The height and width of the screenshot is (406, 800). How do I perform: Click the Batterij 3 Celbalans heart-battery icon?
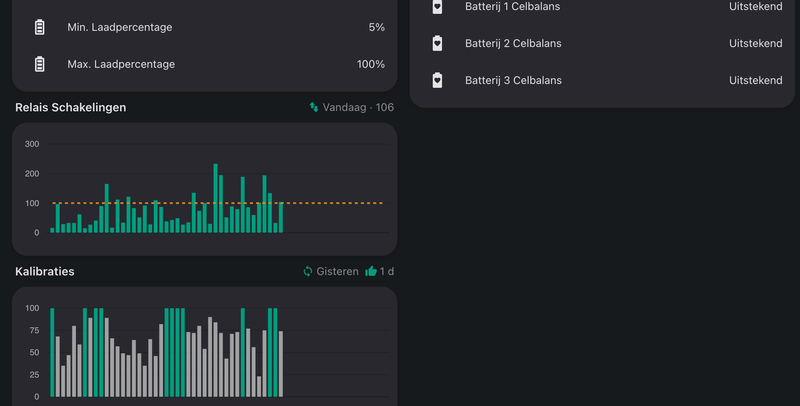437,80
